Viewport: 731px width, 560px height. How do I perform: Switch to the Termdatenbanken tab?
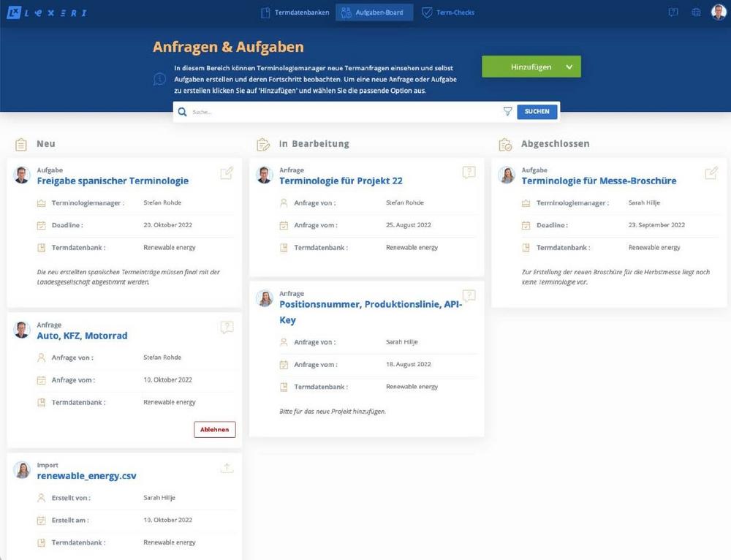pos(295,12)
